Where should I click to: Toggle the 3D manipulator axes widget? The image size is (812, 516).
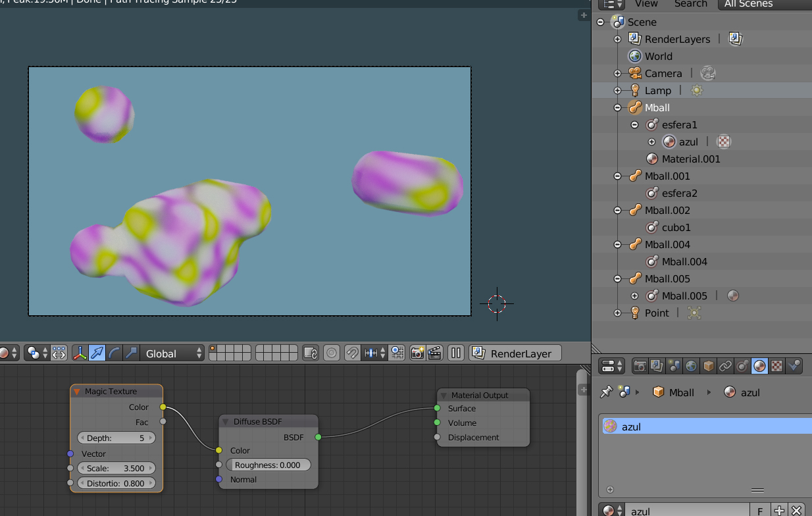(x=80, y=353)
